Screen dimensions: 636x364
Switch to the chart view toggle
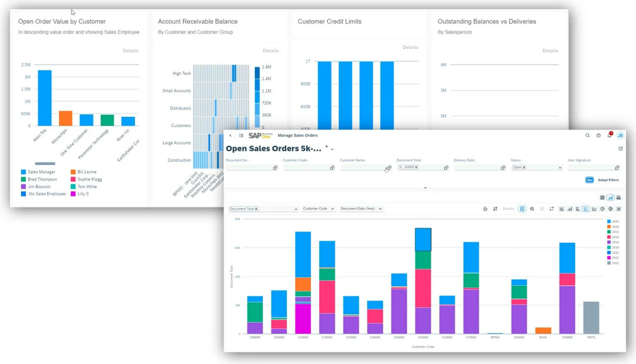610,198
